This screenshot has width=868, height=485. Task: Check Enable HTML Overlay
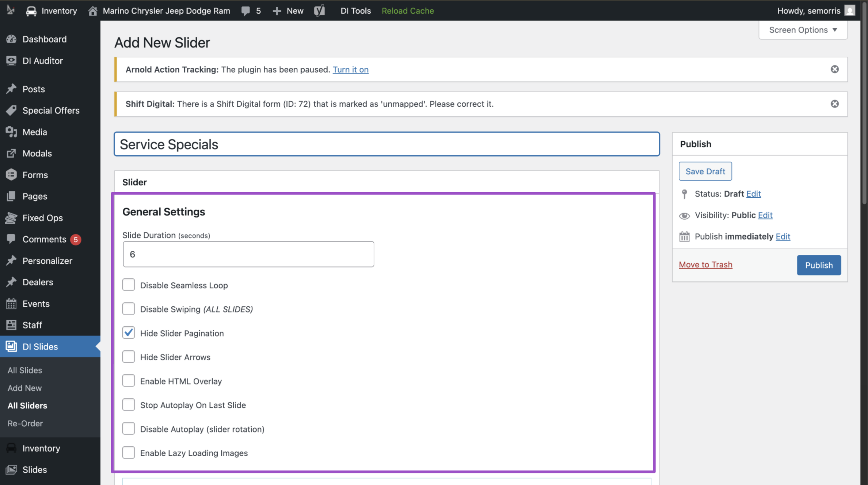(x=129, y=381)
